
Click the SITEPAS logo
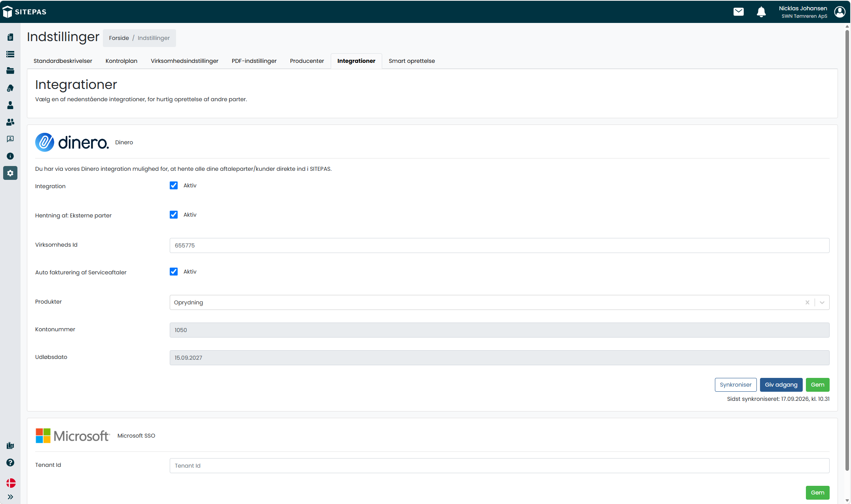[x=25, y=12]
